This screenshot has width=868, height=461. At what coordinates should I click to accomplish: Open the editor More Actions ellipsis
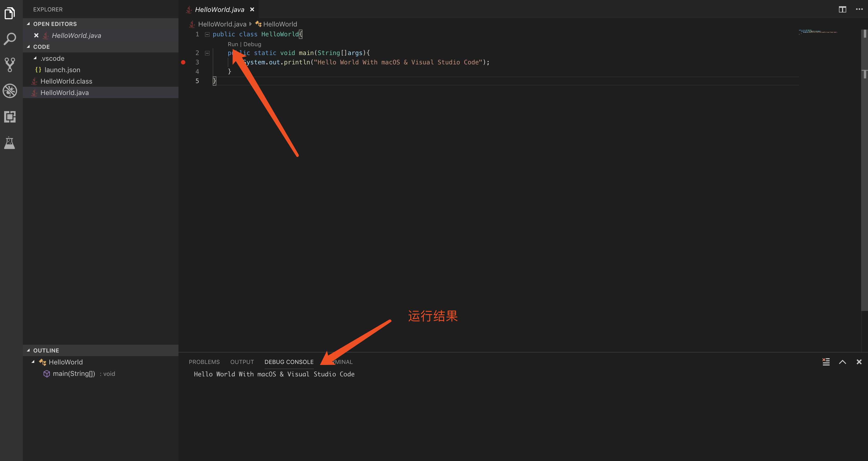pos(859,9)
